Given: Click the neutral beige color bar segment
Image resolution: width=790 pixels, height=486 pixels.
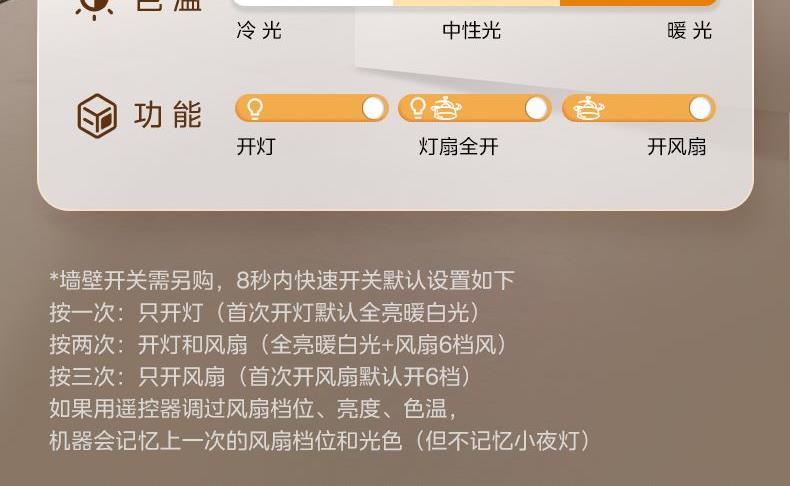Looking at the screenshot, I should (x=477, y=3).
